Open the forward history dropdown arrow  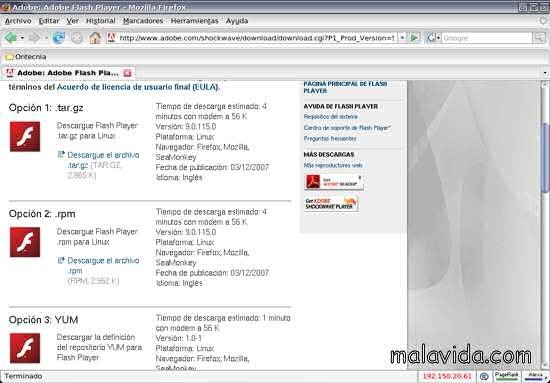click(x=46, y=38)
